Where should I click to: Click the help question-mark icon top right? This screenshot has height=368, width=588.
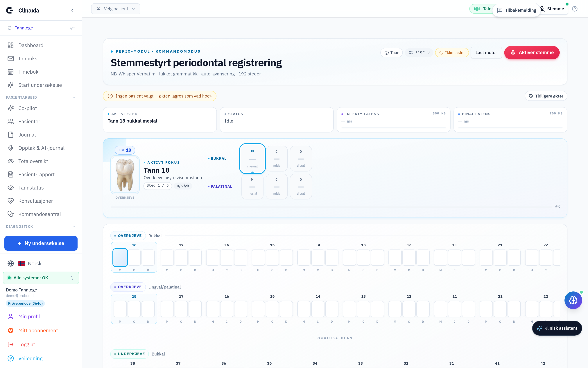coord(575,9)
